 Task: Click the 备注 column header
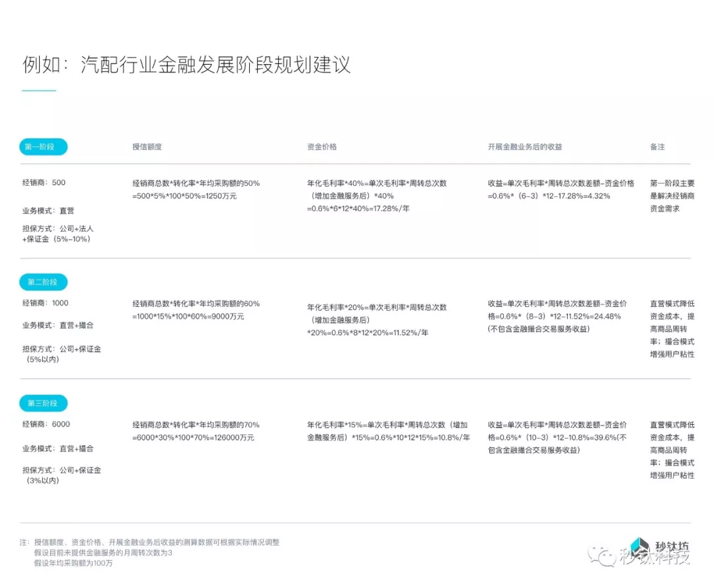point(657,147)
